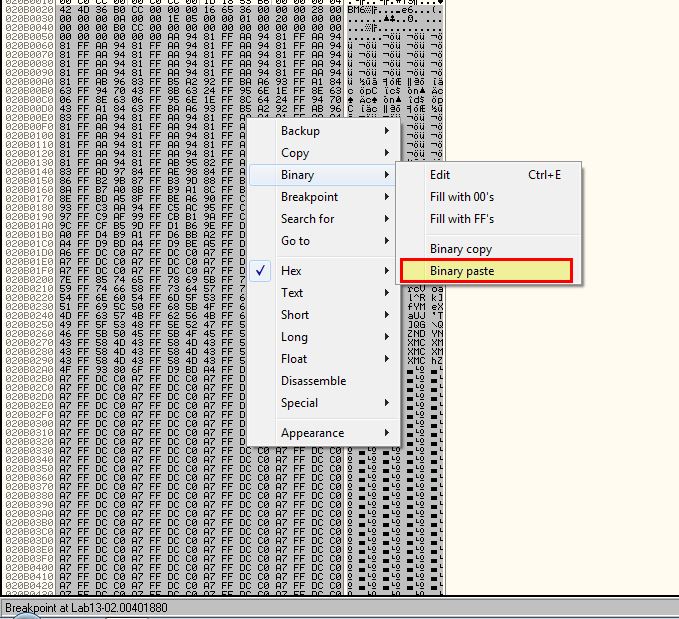Screen dimensions: 679x619
Task: Select Fill with 00's
Action: pyautogui.click(x=488, y=197)
